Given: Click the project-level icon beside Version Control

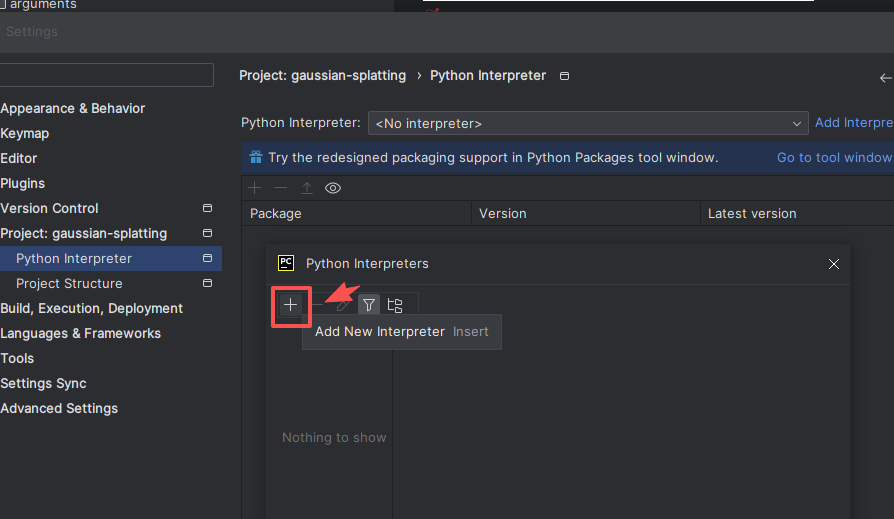Looking at the screenshot, I should click(207, 209).
